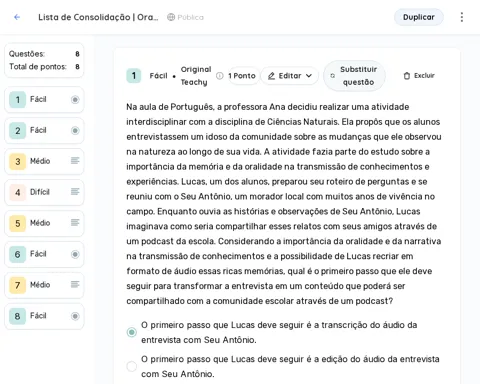Click the Fácil label of question 1 in sidebar
480x384 pixels.
click(x=38, y=99)
